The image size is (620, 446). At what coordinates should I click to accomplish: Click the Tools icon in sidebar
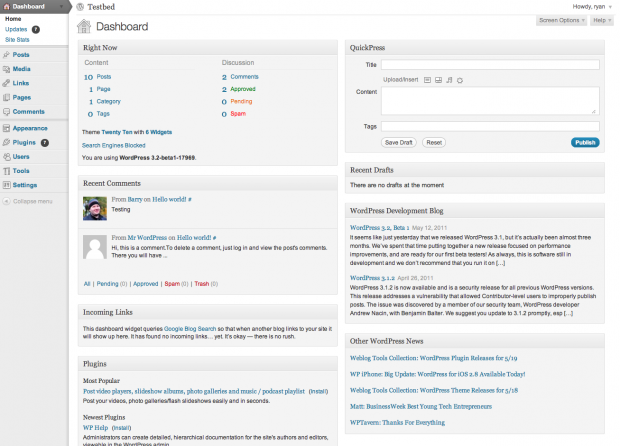pyautogui.click(x=6, y=171)
